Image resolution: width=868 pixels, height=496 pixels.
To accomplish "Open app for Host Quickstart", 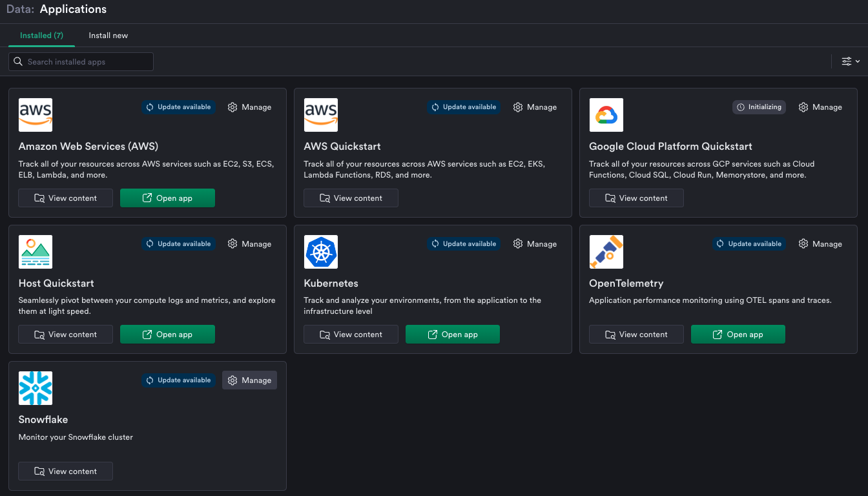I will 167,335.
